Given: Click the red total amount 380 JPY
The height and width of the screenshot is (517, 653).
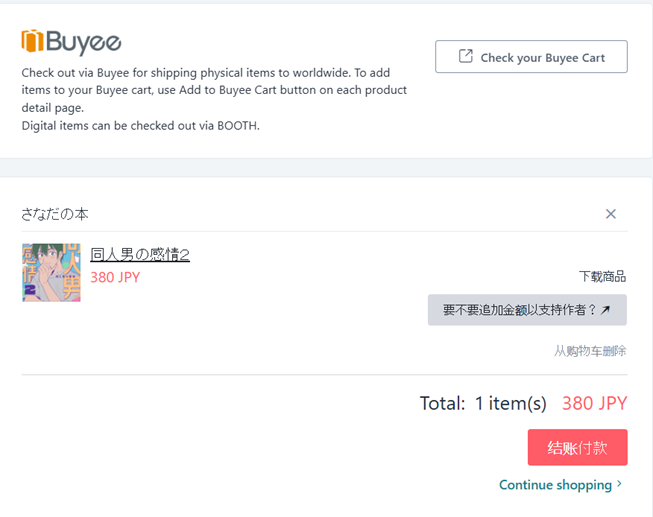Looking at the screenshot, I should [x=594, y=403].
